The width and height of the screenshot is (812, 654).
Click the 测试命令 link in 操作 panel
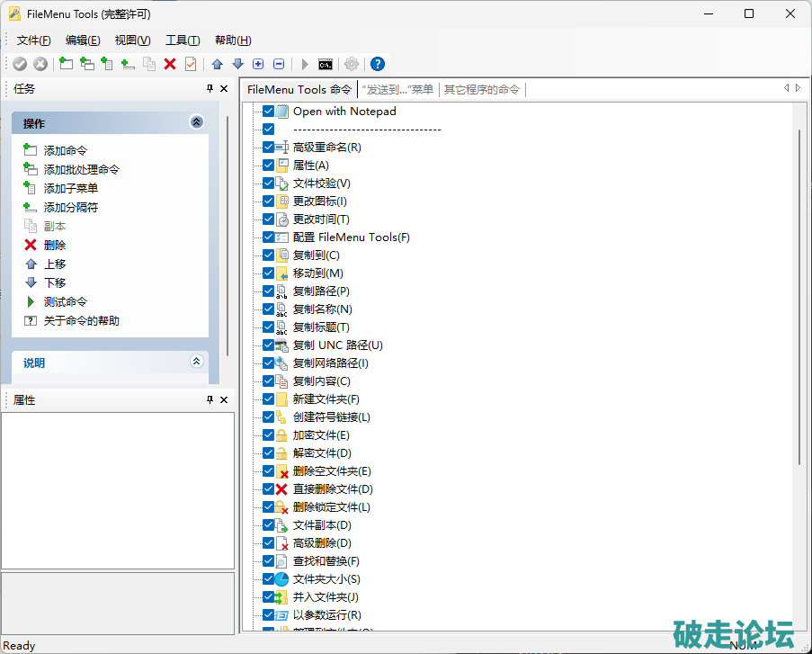65,301
